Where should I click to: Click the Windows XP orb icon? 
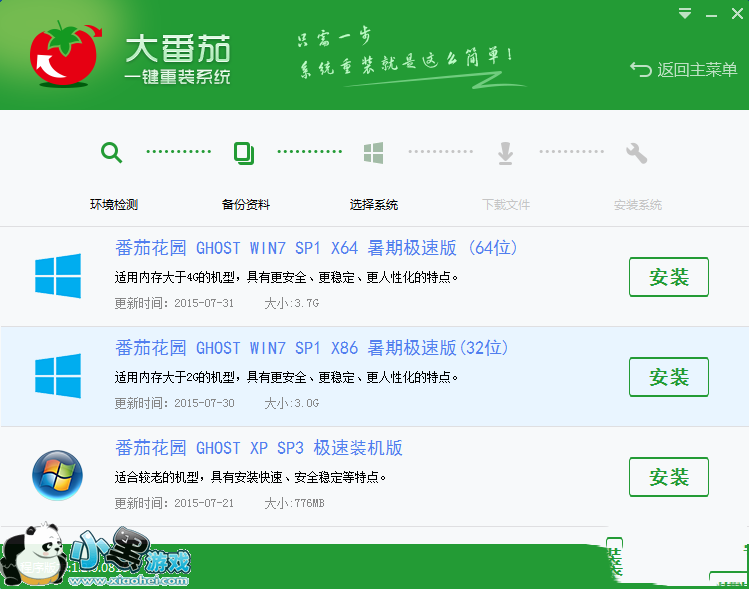(57, 475)
